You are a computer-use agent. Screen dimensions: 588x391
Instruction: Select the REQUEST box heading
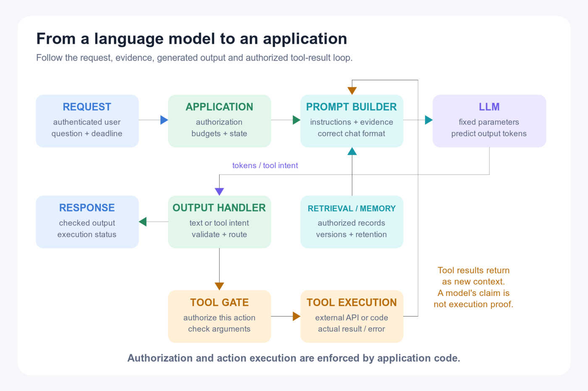tap(87, 107)
